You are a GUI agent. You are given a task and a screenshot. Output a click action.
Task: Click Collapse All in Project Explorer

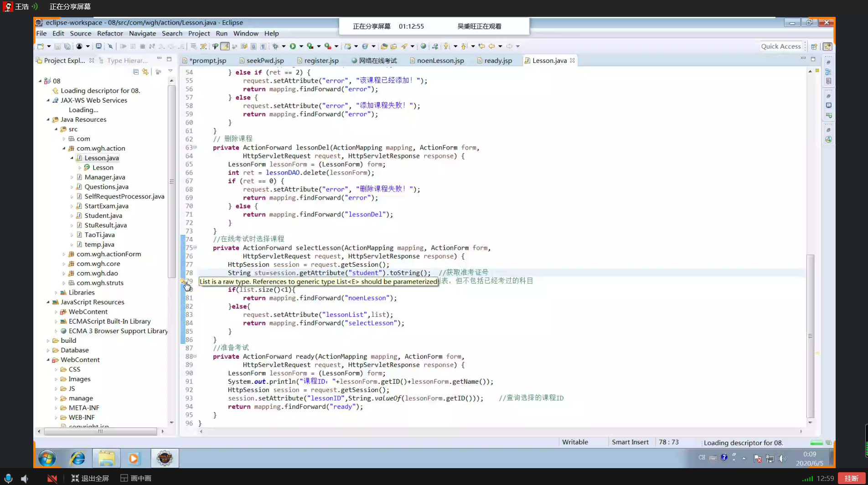pos(135,72)
